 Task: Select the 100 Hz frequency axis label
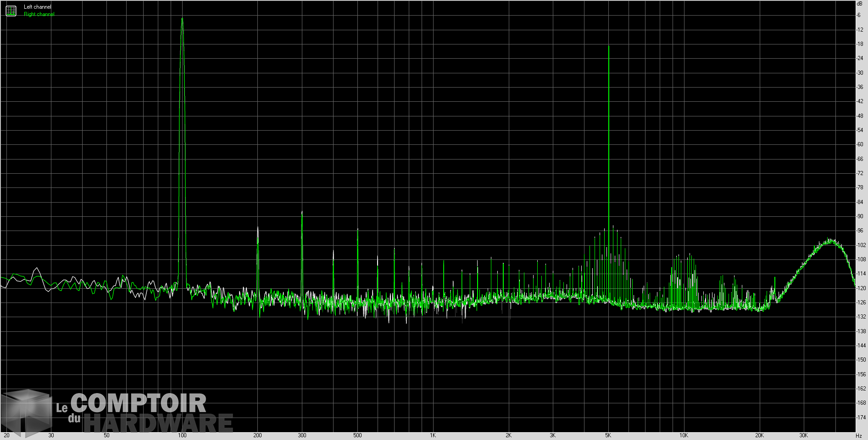183,436
